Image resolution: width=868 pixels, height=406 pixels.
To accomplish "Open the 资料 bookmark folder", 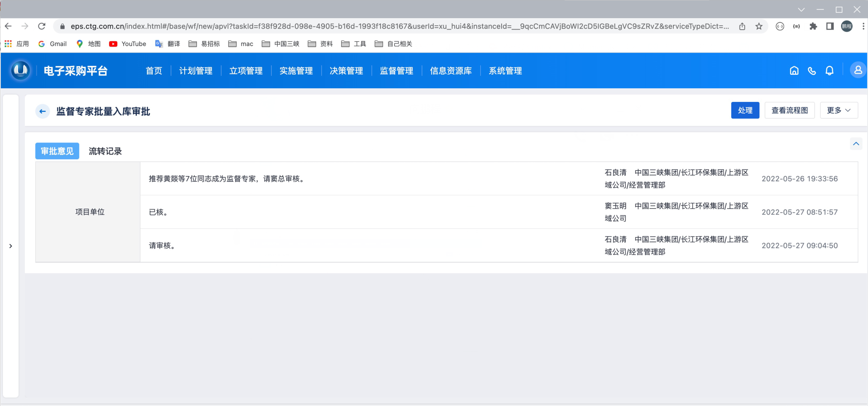I will (x=320, y=44).
